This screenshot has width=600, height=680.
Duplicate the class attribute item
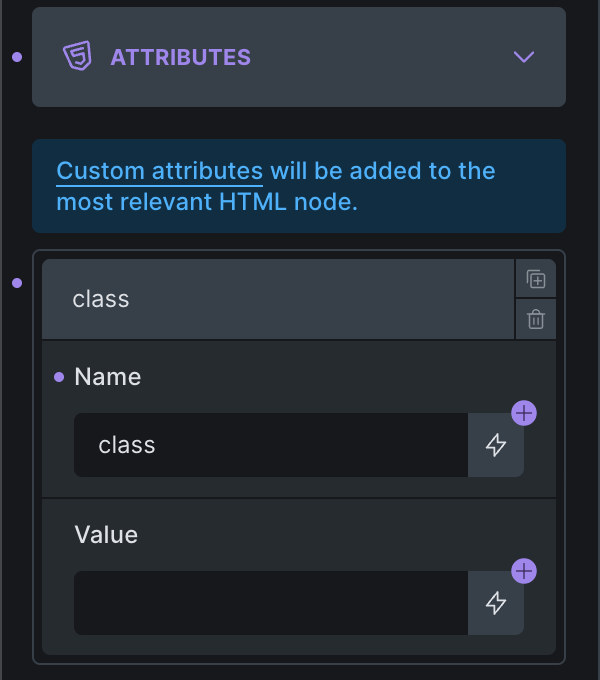point(536,279)
